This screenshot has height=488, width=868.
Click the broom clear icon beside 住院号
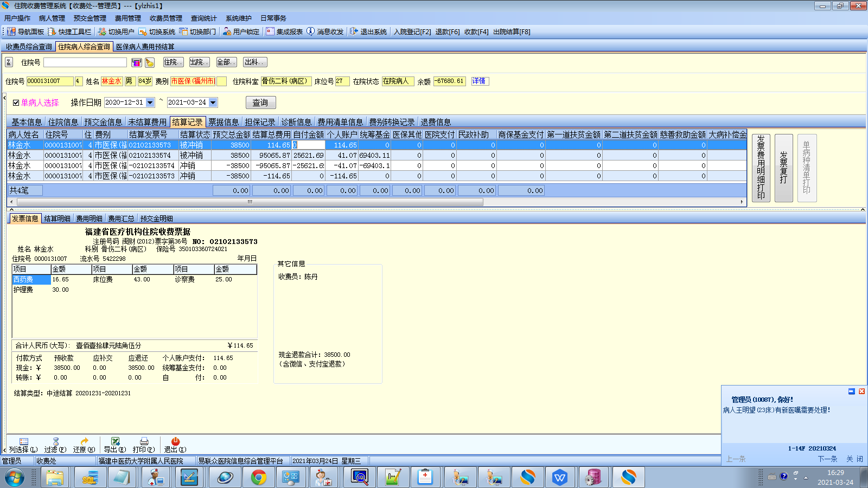[150, 63]
